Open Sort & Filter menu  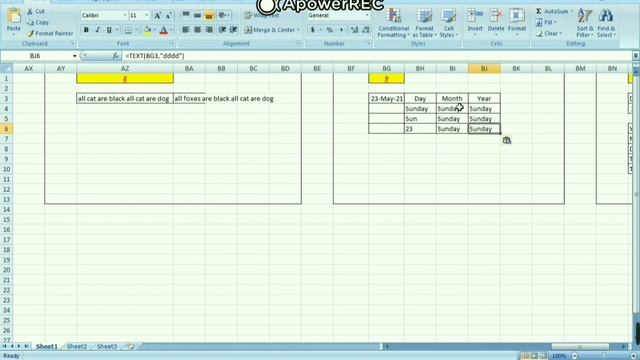point(585,23)
